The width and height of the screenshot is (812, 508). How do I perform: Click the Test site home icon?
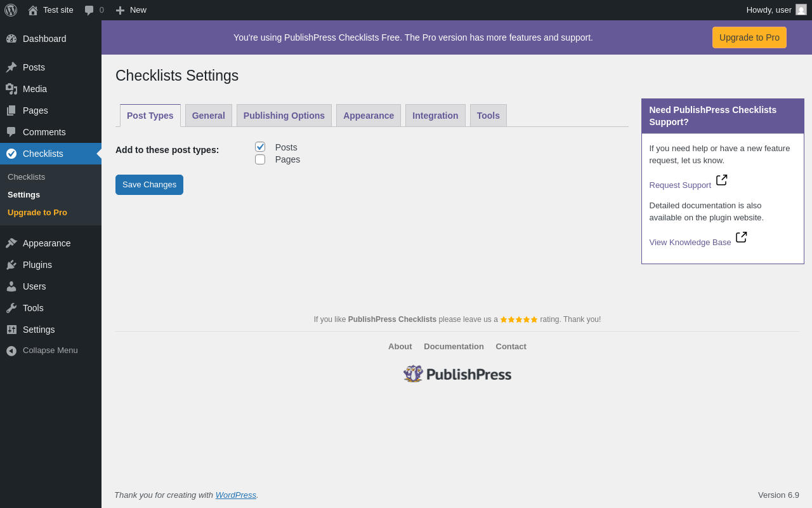pos(33,10)
